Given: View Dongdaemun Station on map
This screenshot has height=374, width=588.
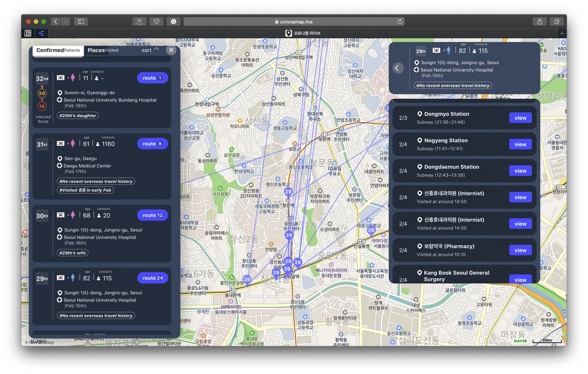Looking at the screenshot, I should (x=520, y=171).
